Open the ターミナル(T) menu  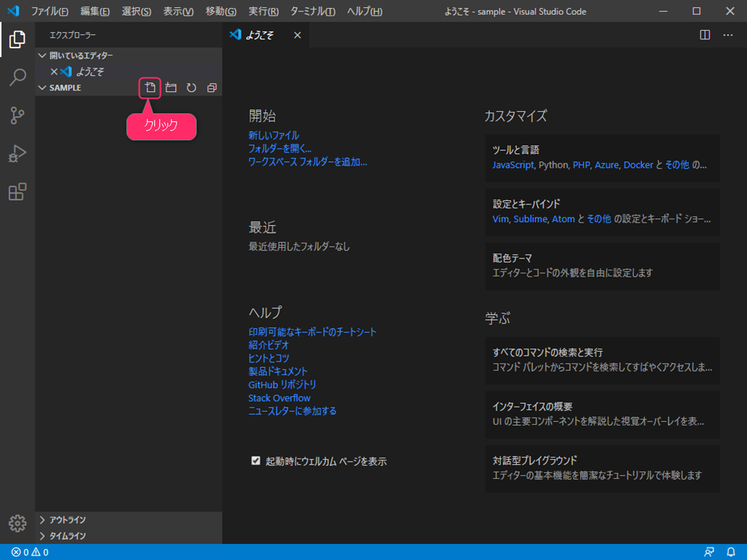tap(313, 12)
